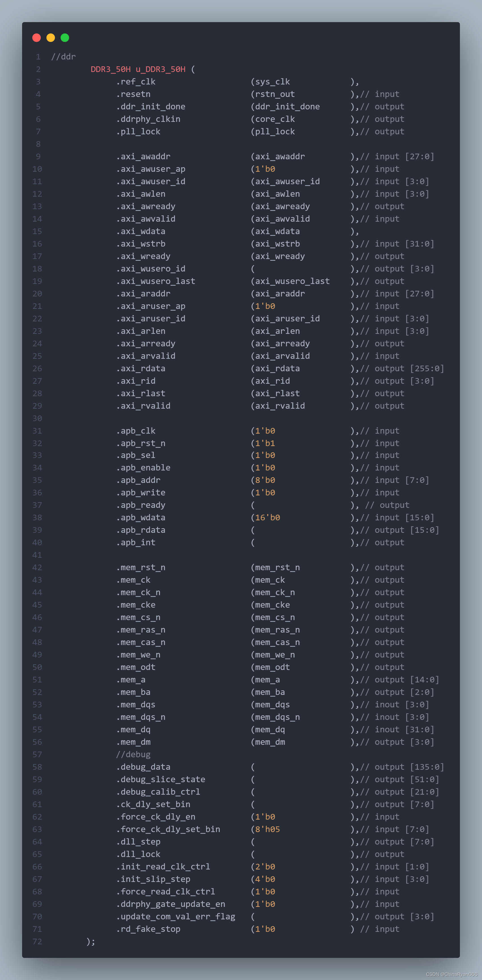
Task: Click the 'sys_clk' signal
Action: click(x=272, y=82)
